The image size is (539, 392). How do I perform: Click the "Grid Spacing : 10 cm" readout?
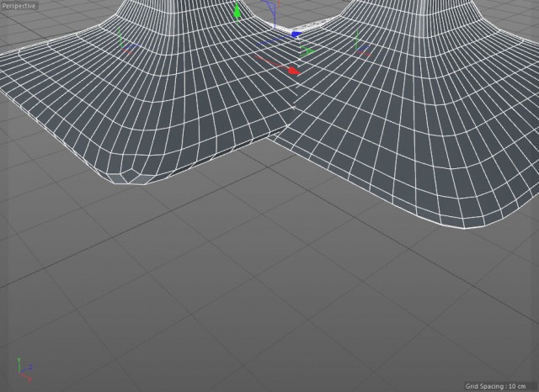(495, 386)
